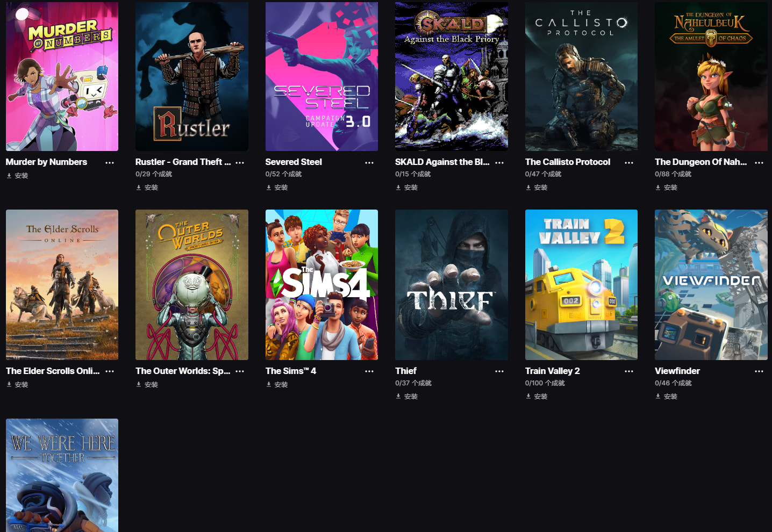Viewport: 772px width, 532px height.
Task: Install The Dungeon Of Naheulbeuk
Action: [x=667, y=188]
